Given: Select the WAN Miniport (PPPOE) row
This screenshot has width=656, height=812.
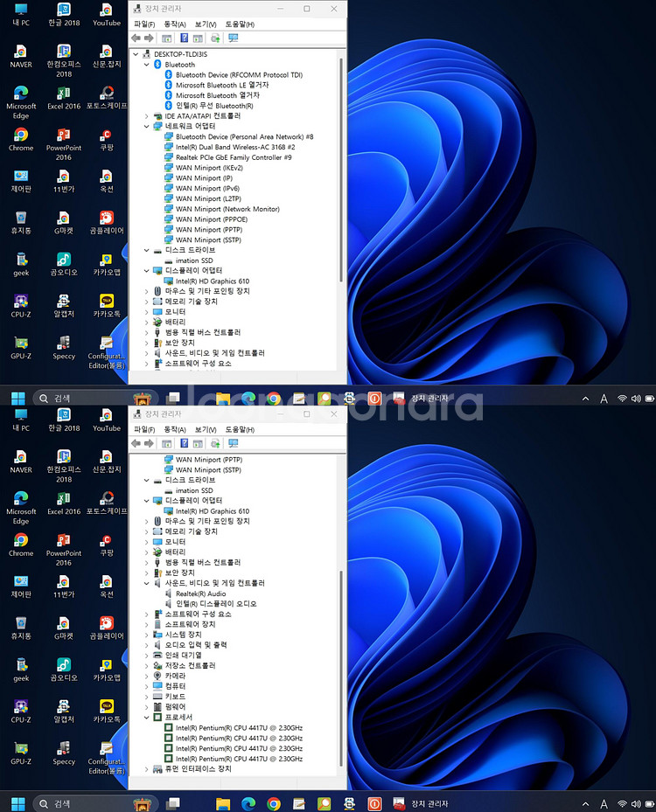Looking at the screenshot, I should point(212,219).
